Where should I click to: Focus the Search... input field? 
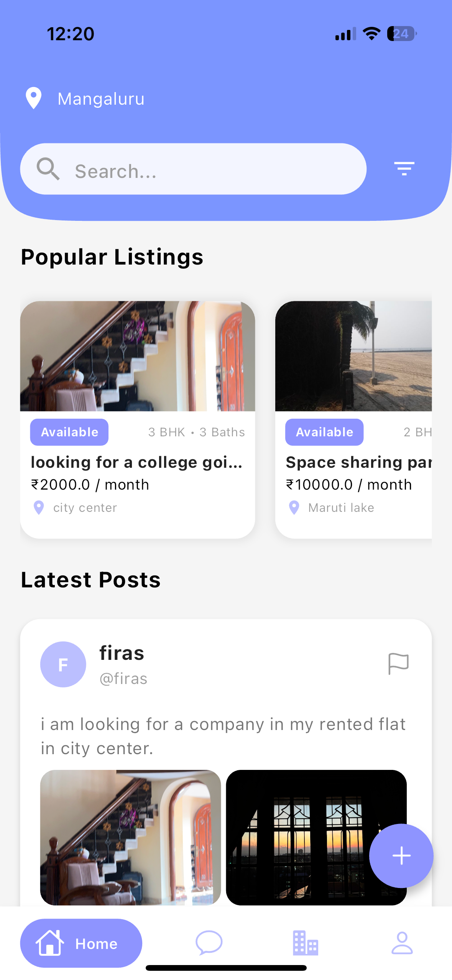pyautogui.click(x=193, y=169)
